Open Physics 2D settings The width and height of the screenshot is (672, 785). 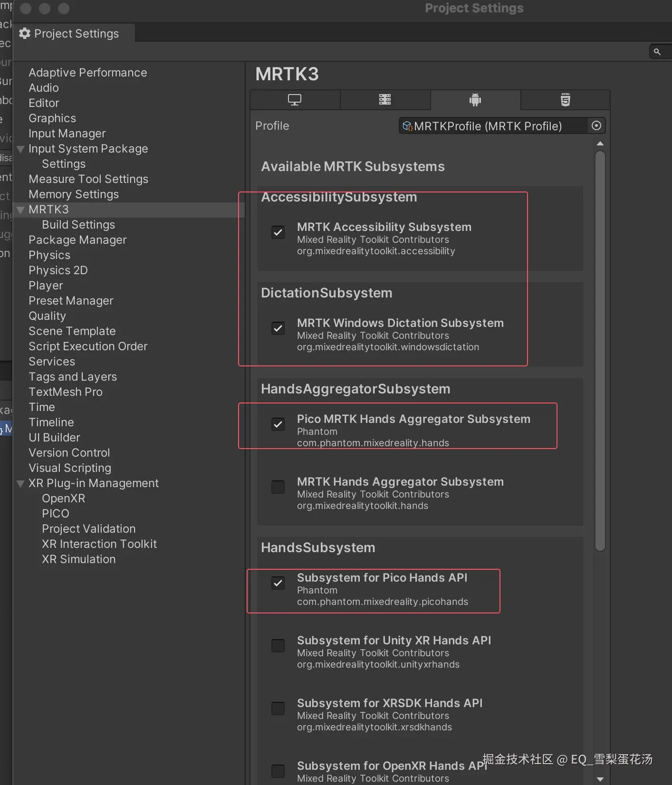click(58, 270)
